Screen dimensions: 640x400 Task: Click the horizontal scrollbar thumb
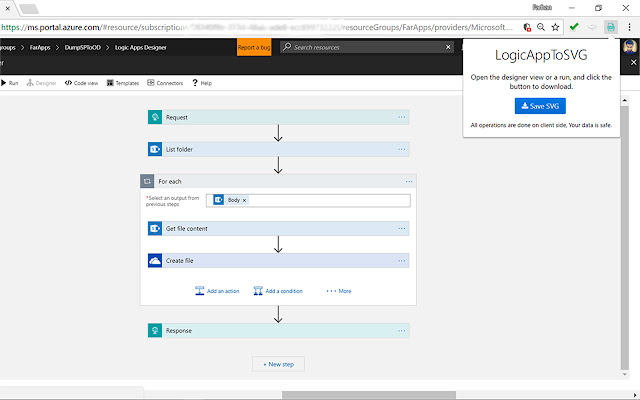pos(369,395)
